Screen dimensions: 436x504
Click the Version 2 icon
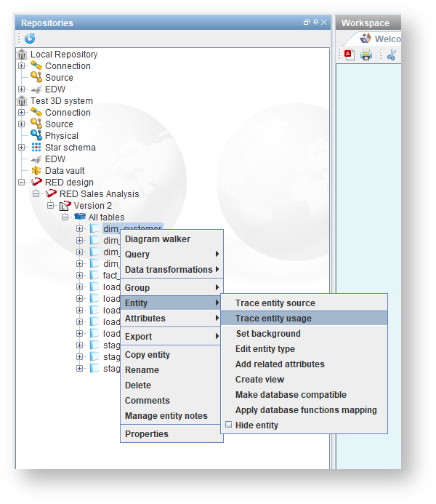(x=65, y=205)
